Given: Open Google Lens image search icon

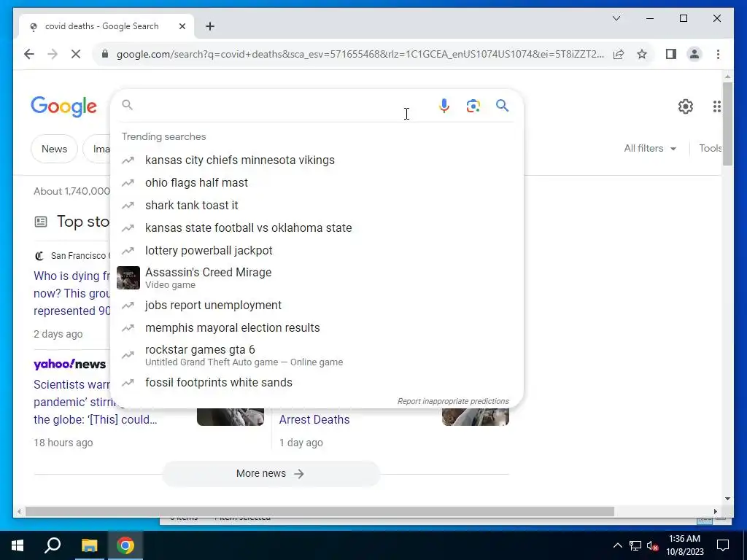Looking at the screenshot, I should tap(473, 106).
